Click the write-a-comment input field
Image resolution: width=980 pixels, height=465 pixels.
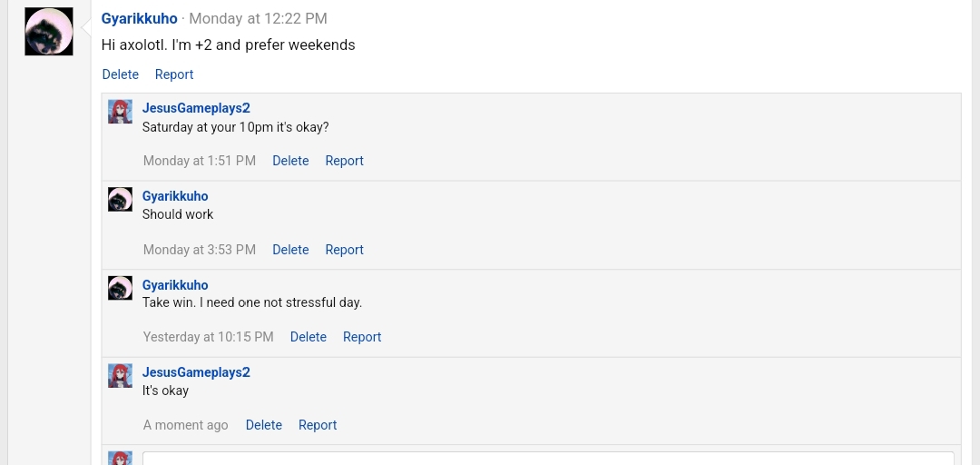tap(548, 459)
